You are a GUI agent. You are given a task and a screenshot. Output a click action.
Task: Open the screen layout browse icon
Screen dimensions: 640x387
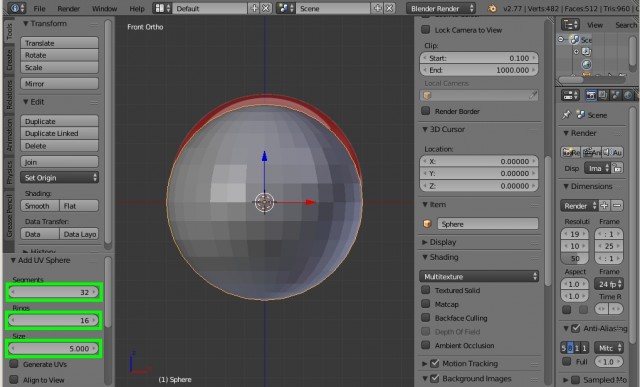[x=162, y=8]
